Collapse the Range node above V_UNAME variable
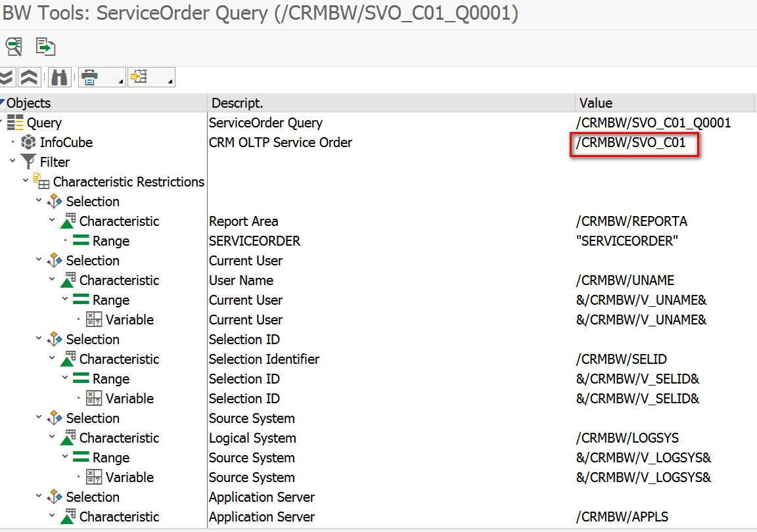The width and height of the screenshot is (757, 532). tap(64, 299)
